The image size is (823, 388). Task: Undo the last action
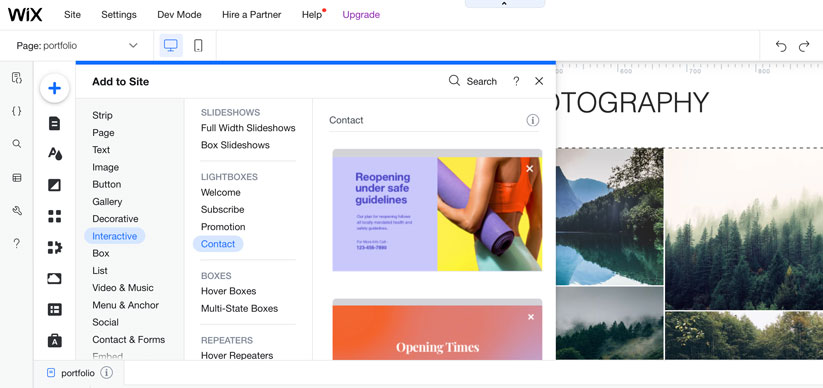pyautogui.click(x=781, y=46)
